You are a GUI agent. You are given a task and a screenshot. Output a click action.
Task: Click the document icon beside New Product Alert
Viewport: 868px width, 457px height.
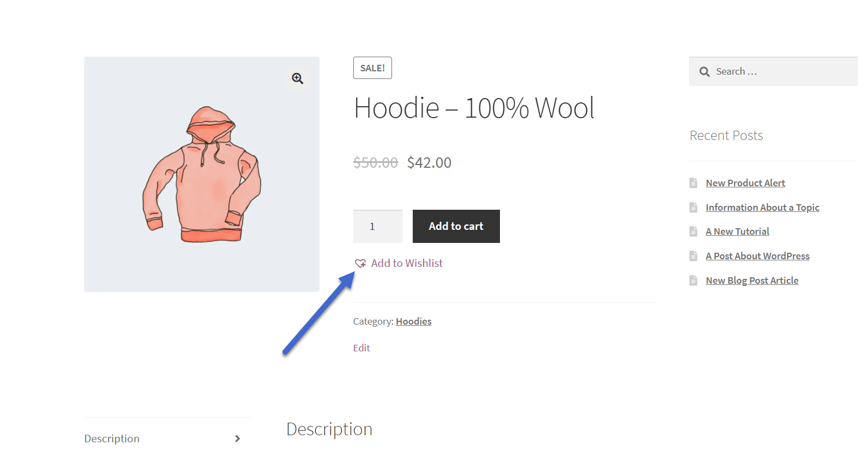coord(694,182)
